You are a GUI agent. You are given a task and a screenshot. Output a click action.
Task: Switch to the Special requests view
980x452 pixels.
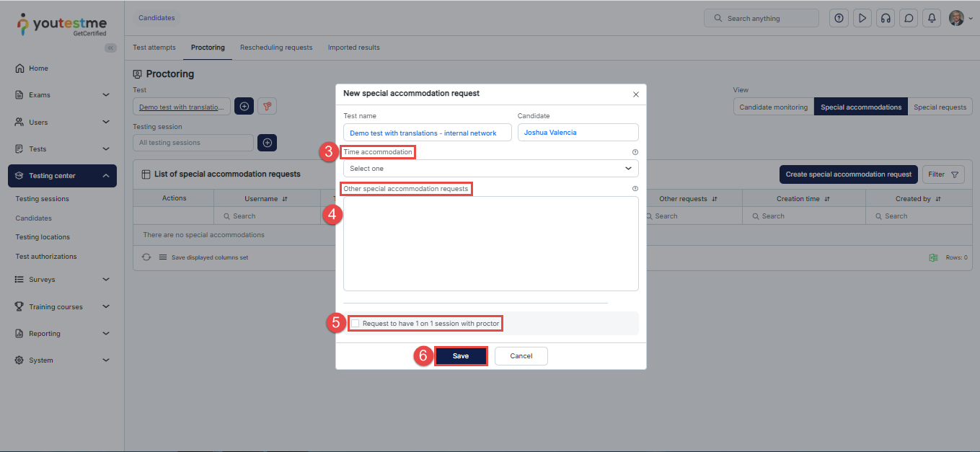click(940, 107)
